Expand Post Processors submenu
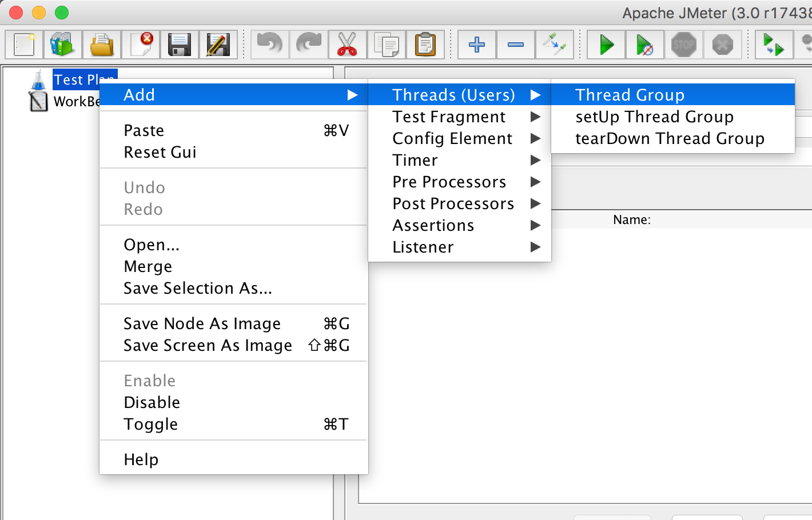The height and width of the screenshot is (520, 812). click(x=460, y=203)
